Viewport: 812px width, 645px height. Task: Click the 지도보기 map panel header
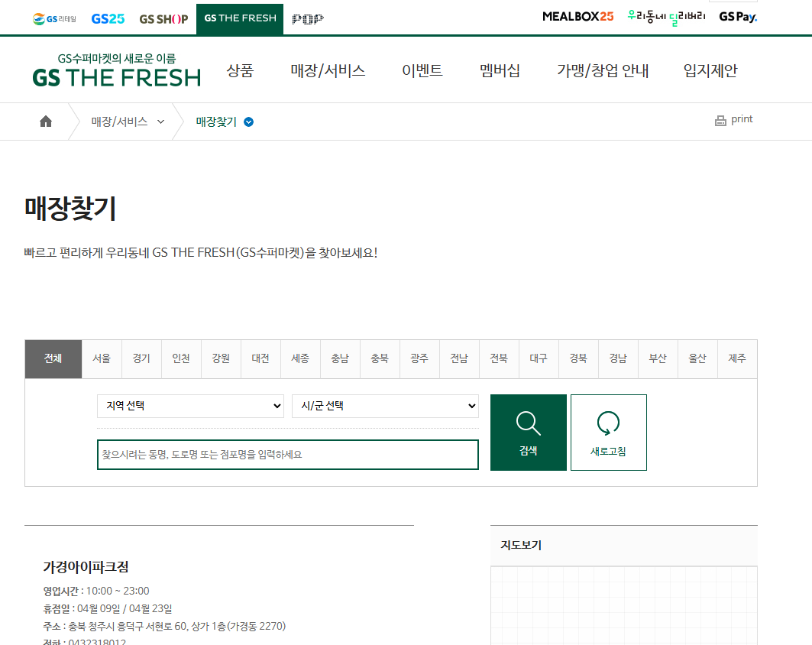[x=624, y=546]
